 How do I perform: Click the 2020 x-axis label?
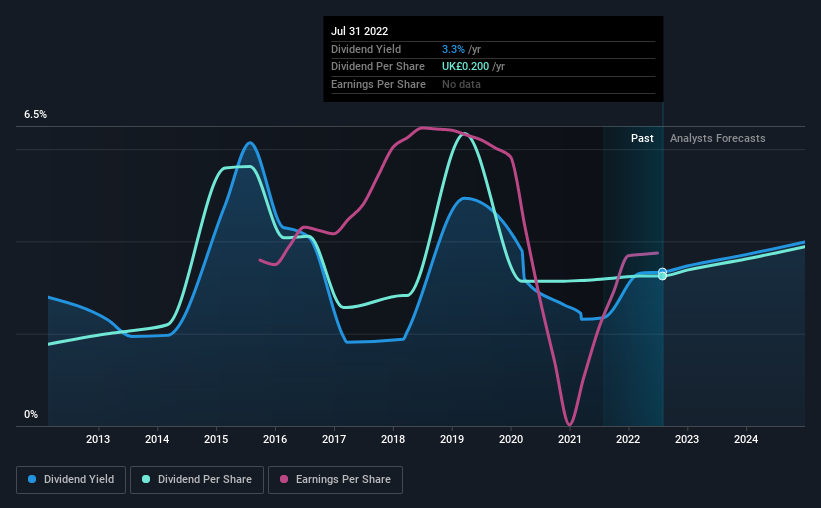[x=511, y=439]
